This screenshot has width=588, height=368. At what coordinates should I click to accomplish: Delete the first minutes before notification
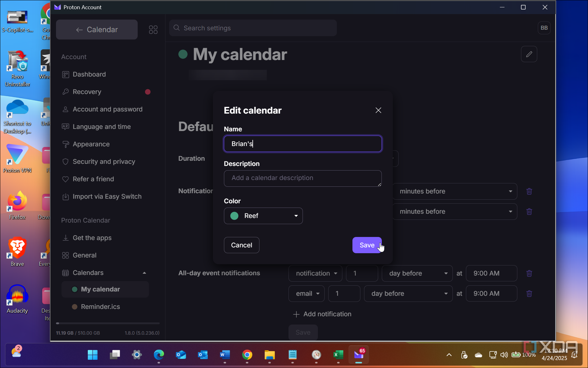[529, 191]
